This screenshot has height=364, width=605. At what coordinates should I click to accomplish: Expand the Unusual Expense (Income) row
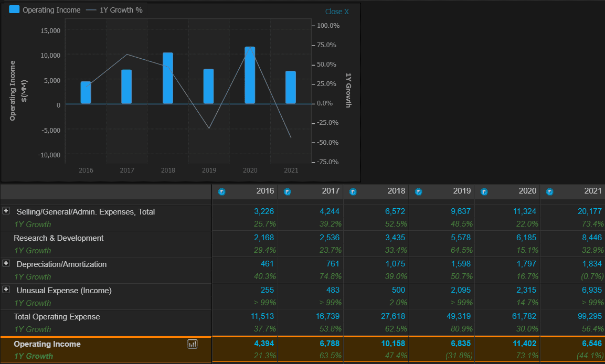[6, 290]
